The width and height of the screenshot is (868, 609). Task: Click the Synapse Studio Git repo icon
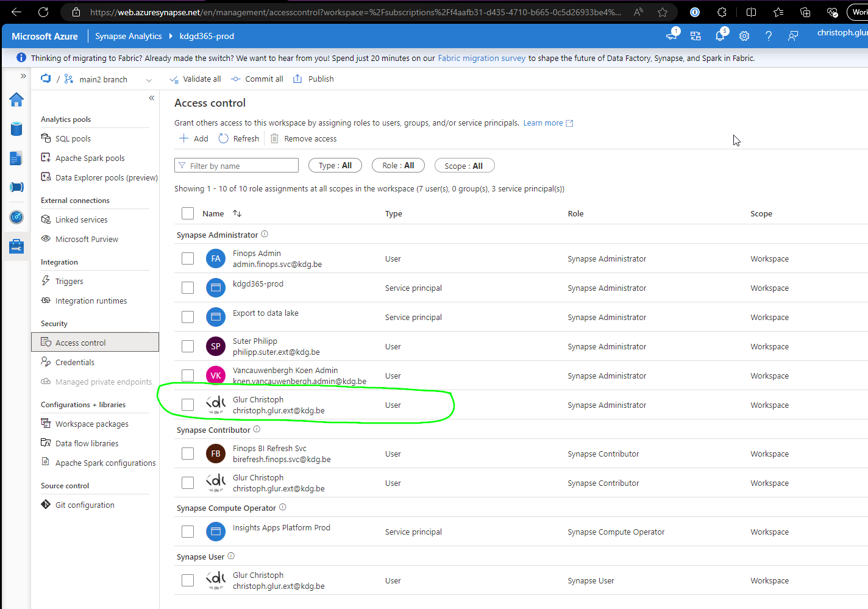click(x=46, y=79)
